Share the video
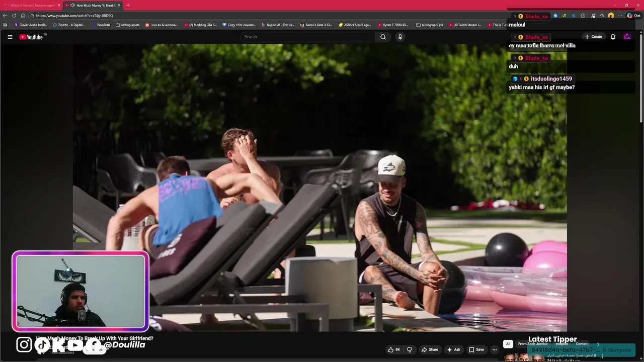644x362 pixels. click(430, 349)
